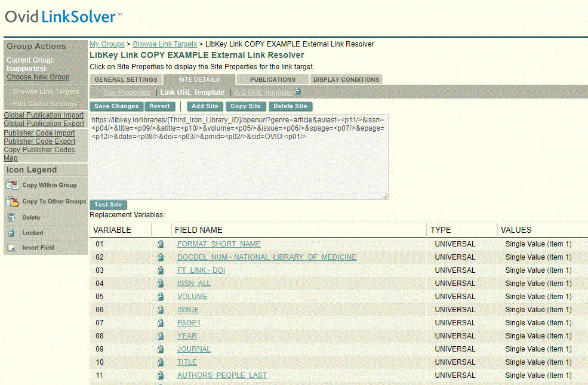The width and height of the screenshot is (588, 385).
Task: Open the Site Properties sub-tab
Action: (x=127, y=92)
